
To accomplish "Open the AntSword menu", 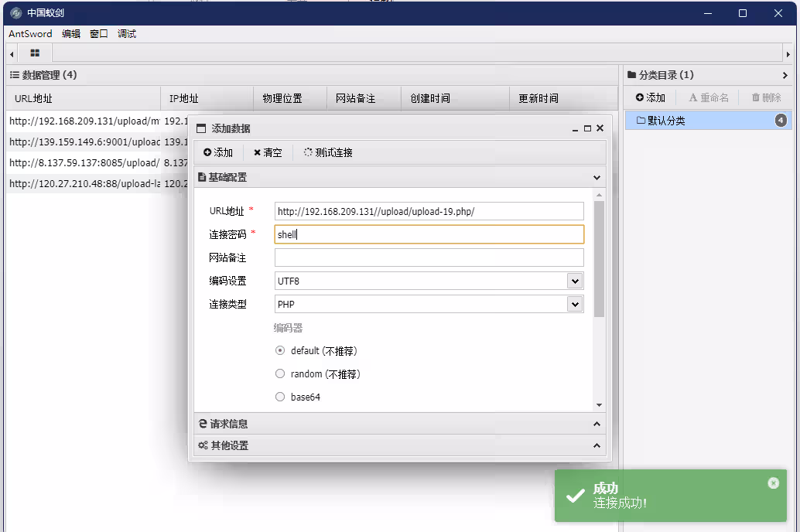I will [x=29, y=34].
